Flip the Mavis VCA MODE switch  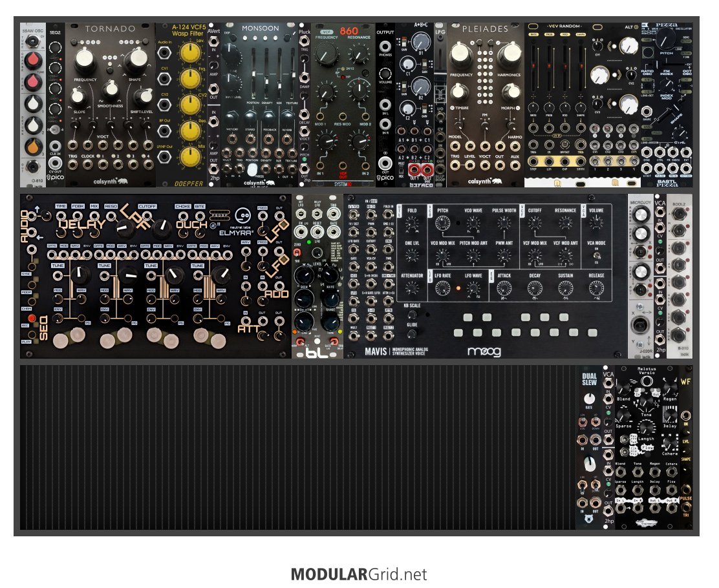pyautogui.click(x=597, y=256)
